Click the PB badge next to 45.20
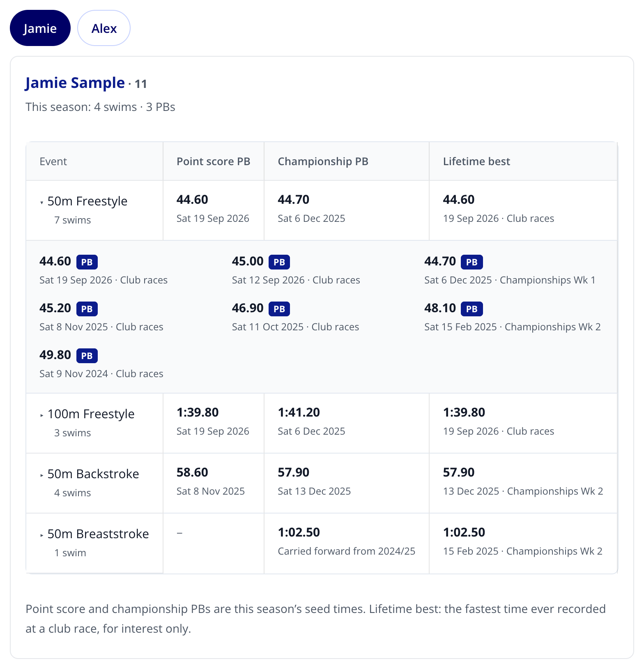Viewport: 644px width, 668px height. (87, 309)
